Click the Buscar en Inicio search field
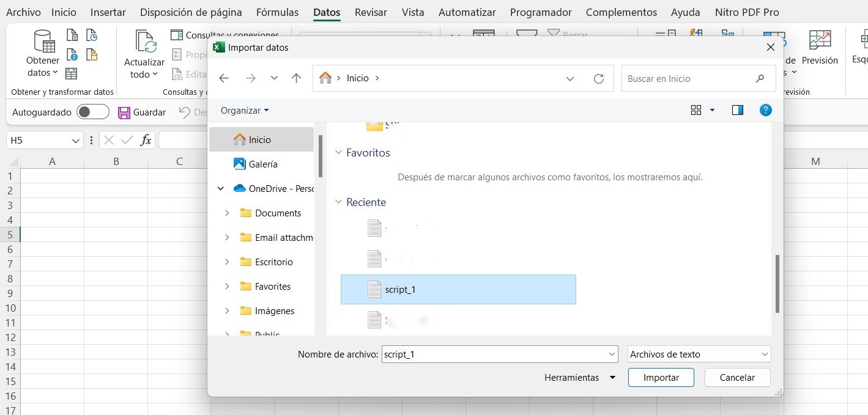 (699, 78)
